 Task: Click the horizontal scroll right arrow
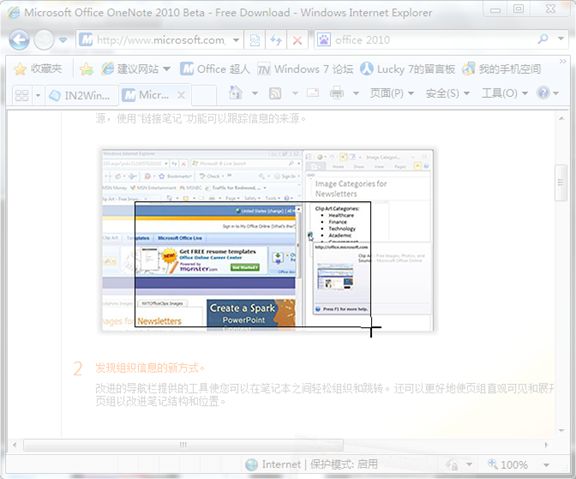point(546,445)
